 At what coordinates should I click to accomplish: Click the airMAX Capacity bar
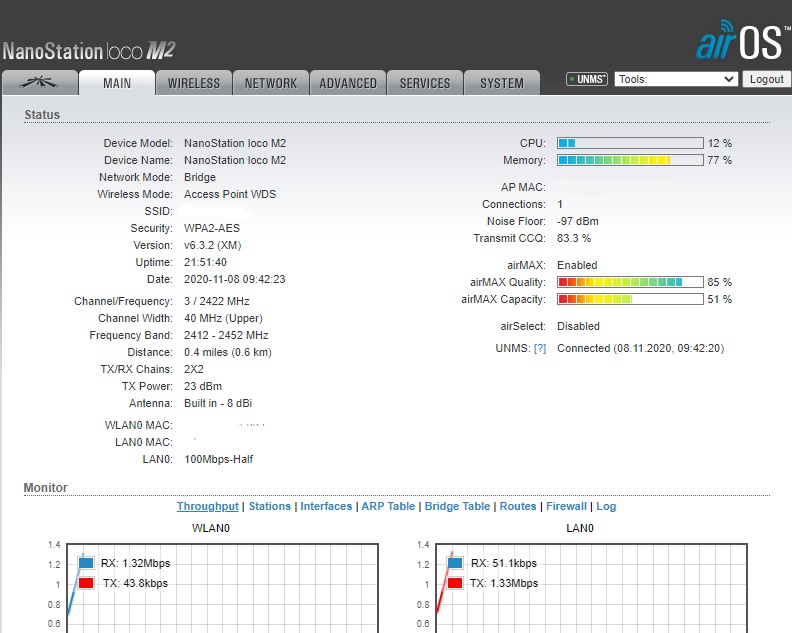[630, 299]
